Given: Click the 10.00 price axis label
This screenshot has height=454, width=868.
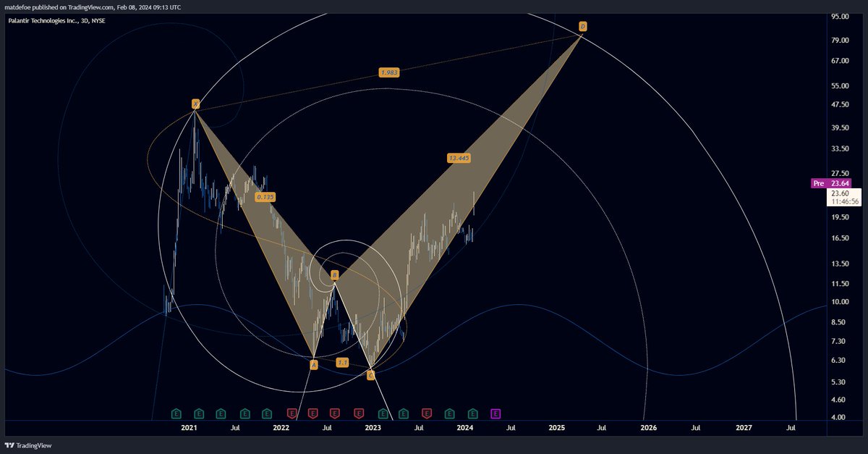Looking at the screenshot, I should (841, 302).
